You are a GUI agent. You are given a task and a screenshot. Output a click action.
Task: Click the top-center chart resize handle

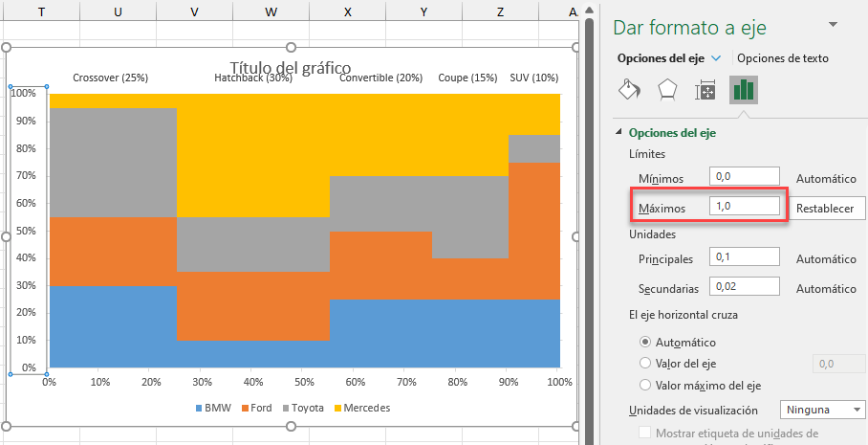291,48
